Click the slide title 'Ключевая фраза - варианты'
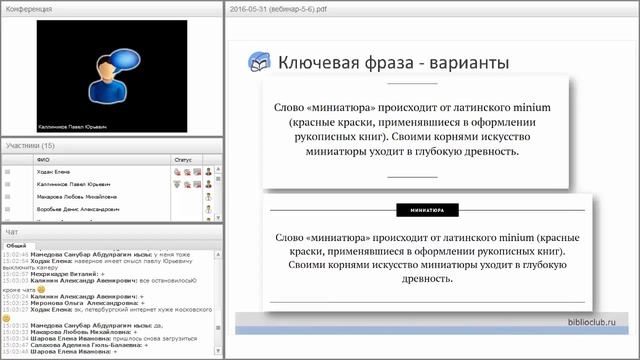 click(x=393, y=62)
